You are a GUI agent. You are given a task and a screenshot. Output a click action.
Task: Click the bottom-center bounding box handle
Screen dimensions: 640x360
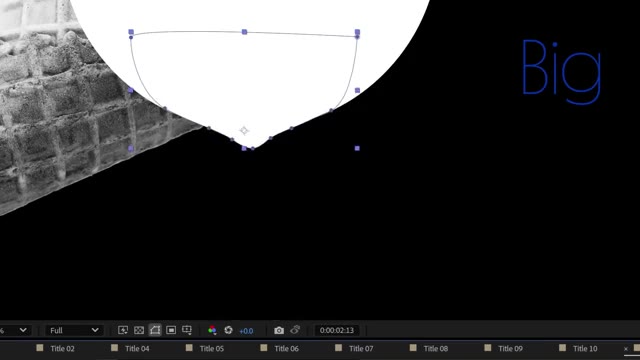[244, 149]
